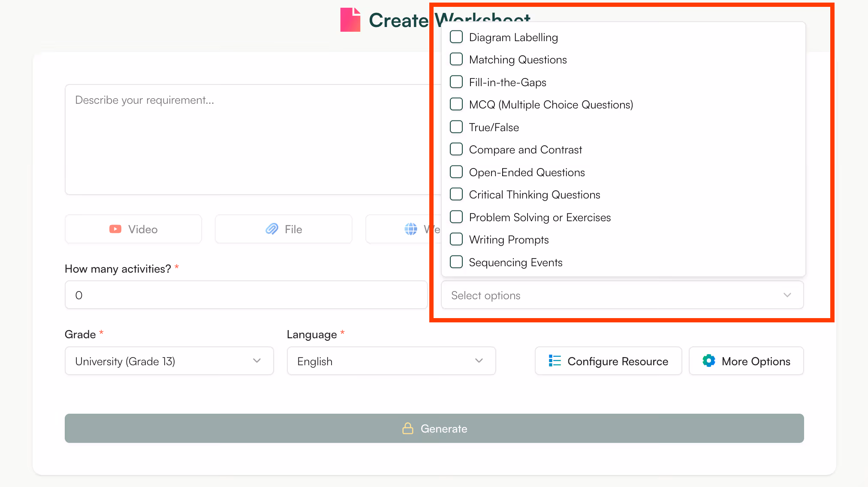Click the lock icon on Generate
868x487 pixels.
(x=407, y=428)
